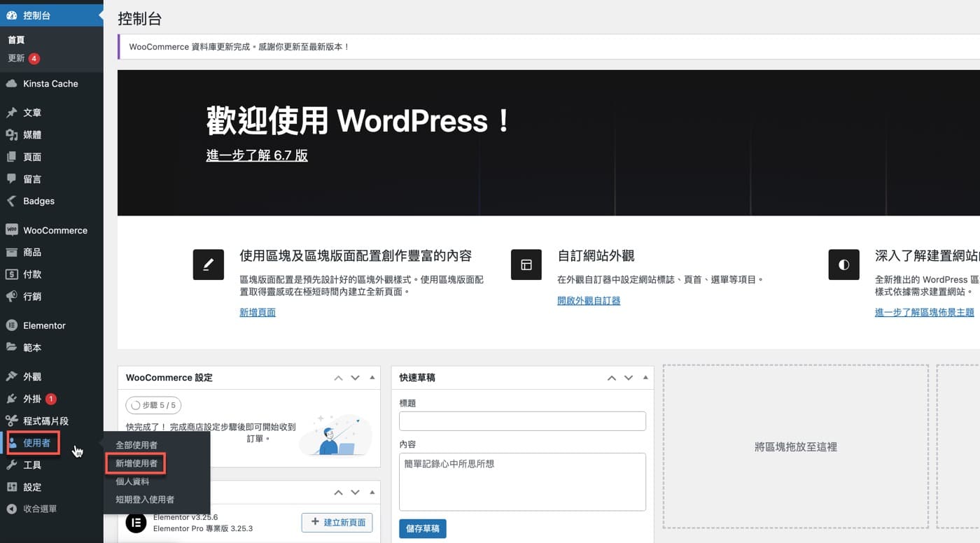Select 首頁 in the sidebar submenu
The image size is (980, 543).
tap(16, 40)
